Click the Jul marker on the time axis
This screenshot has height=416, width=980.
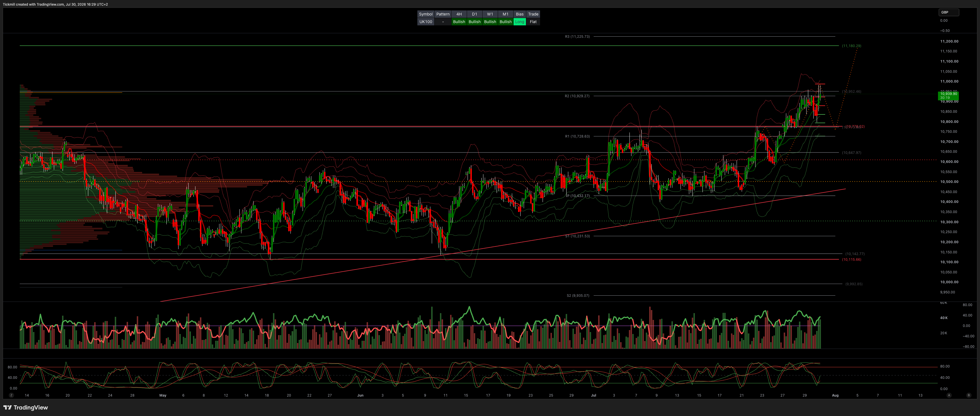click(593, 395)
